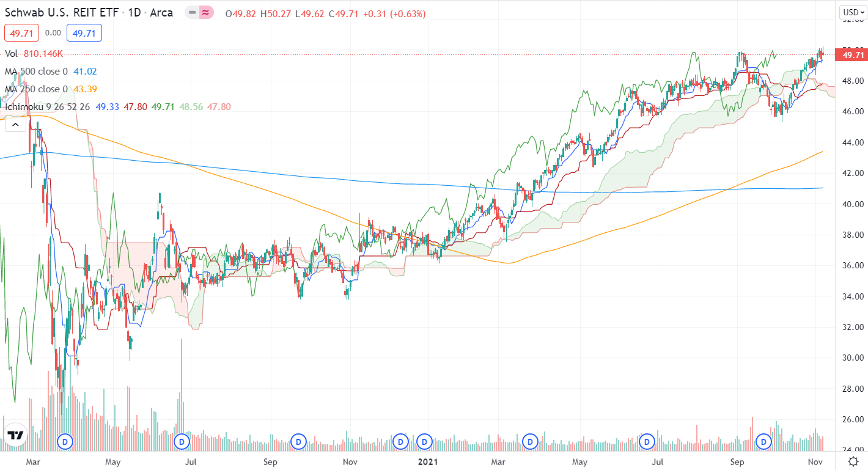Click the 26.00 price axis label
Image resolution: width=868 pixels, height=470 pixels.
point(852,420)
